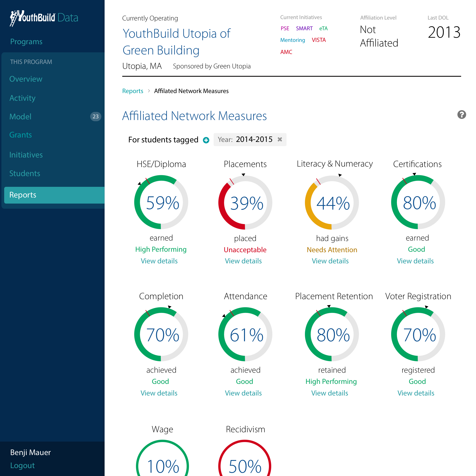
Task: Add a student tag with plus icon
Action: (x=206, y=140)
